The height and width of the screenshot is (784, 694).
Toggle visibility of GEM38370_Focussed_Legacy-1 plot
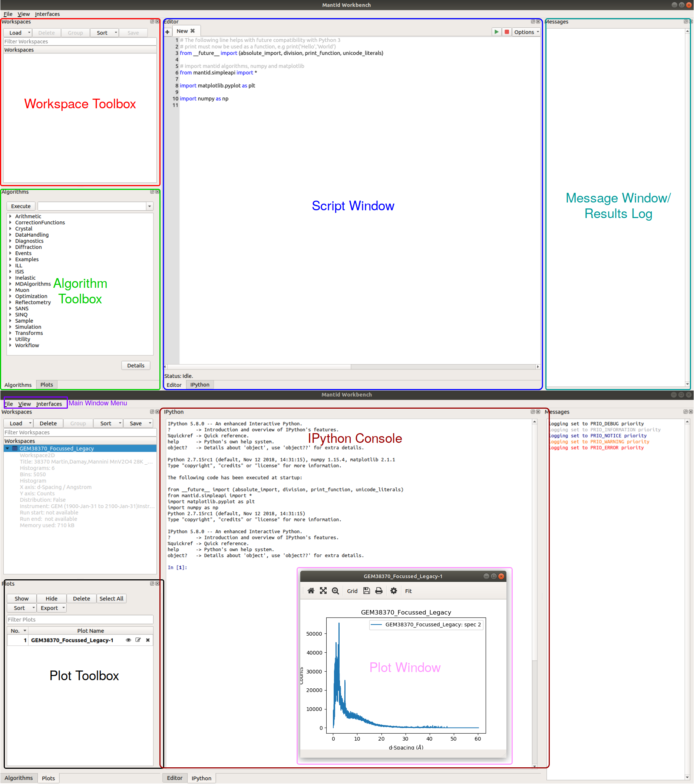(128, 640)
